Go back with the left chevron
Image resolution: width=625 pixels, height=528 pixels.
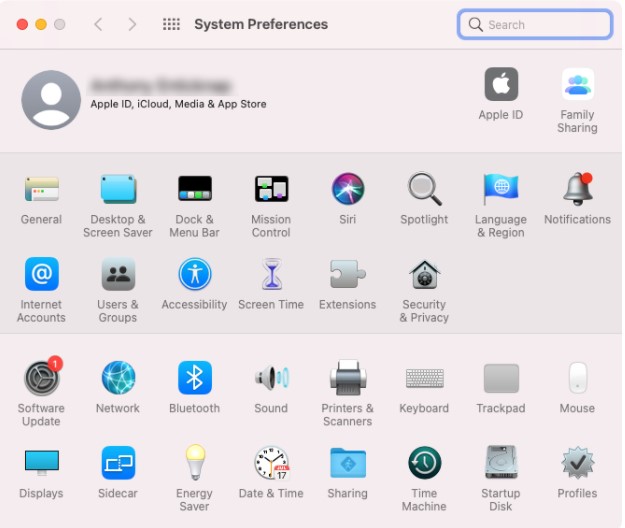[x=98, y=24]
